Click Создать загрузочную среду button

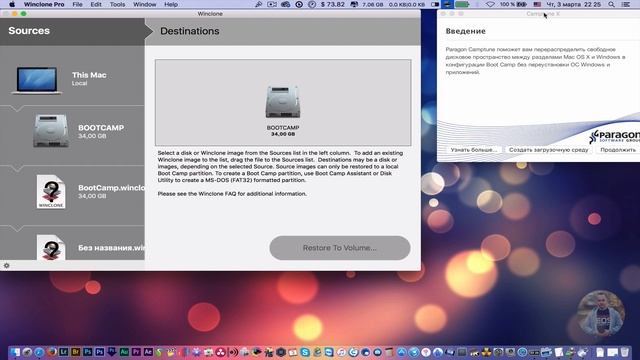(x=549, y=150)
